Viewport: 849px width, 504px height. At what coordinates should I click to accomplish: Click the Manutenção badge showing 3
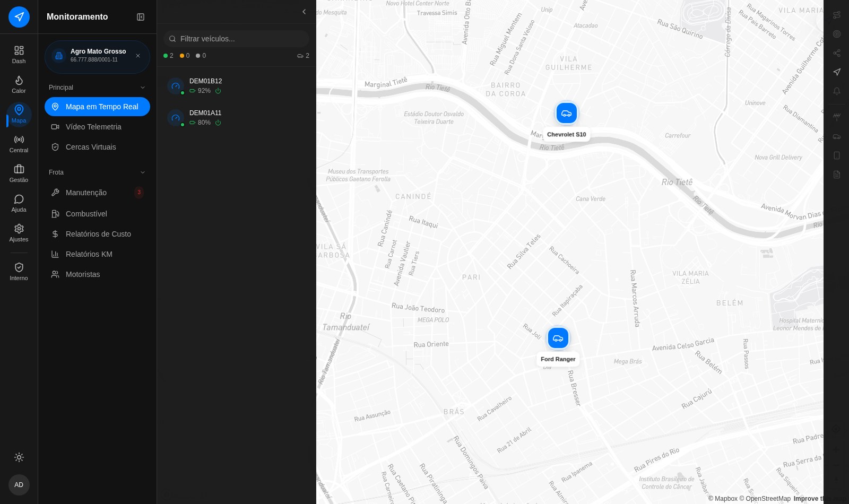(x=139, y=193)
